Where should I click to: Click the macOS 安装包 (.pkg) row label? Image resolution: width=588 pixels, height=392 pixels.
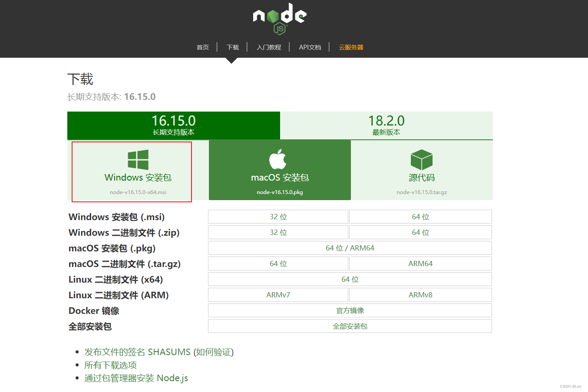click(112, 248)
